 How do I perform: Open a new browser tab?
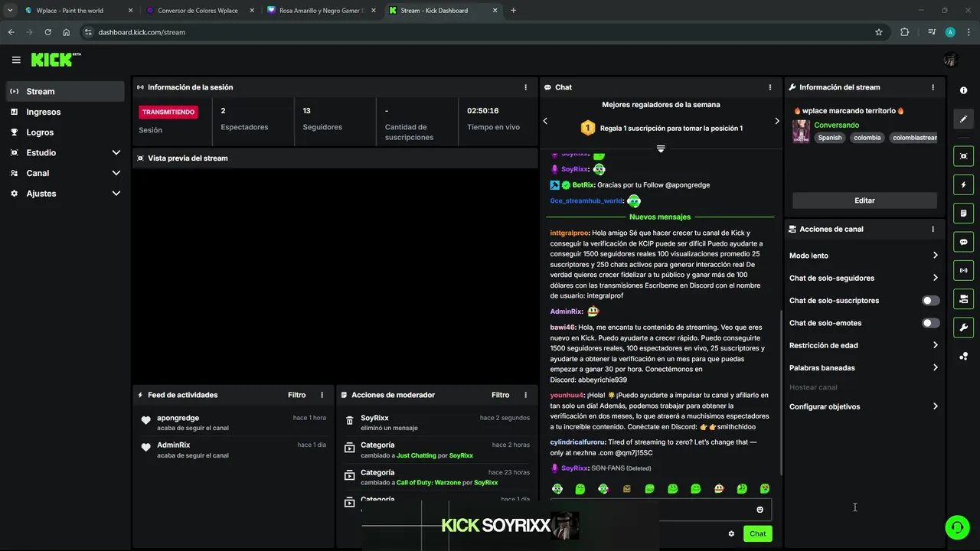click(513, 11)
